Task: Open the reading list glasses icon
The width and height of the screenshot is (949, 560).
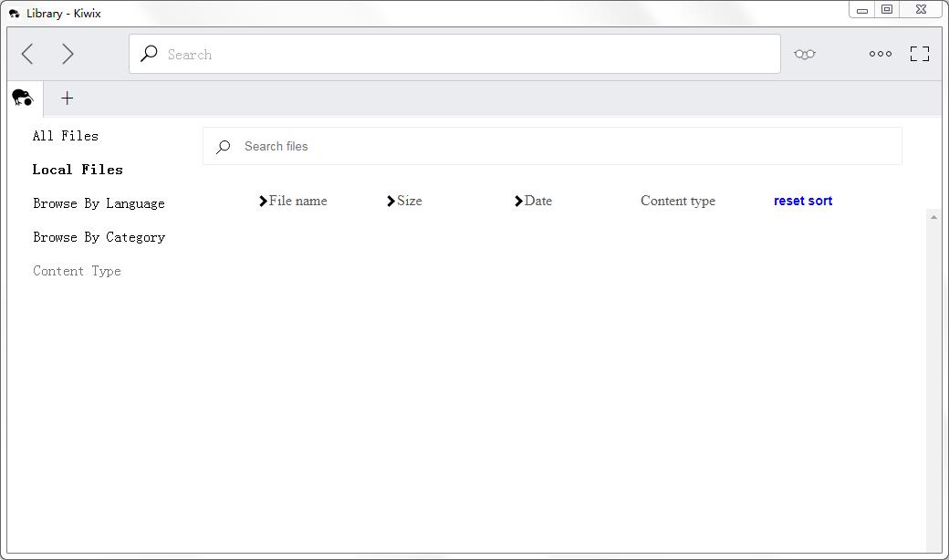Action: pyautogui.click(x=804, y=55)
